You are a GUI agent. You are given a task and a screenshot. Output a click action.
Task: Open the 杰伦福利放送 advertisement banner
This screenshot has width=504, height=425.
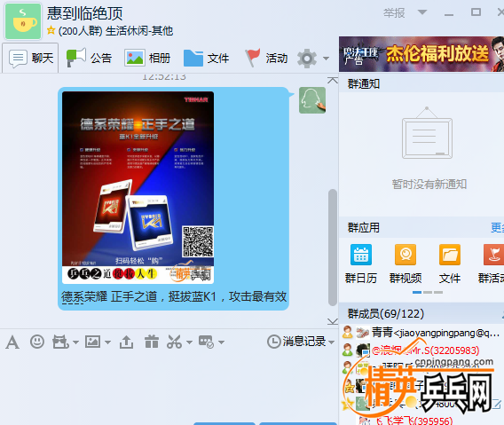coord(421,54)
